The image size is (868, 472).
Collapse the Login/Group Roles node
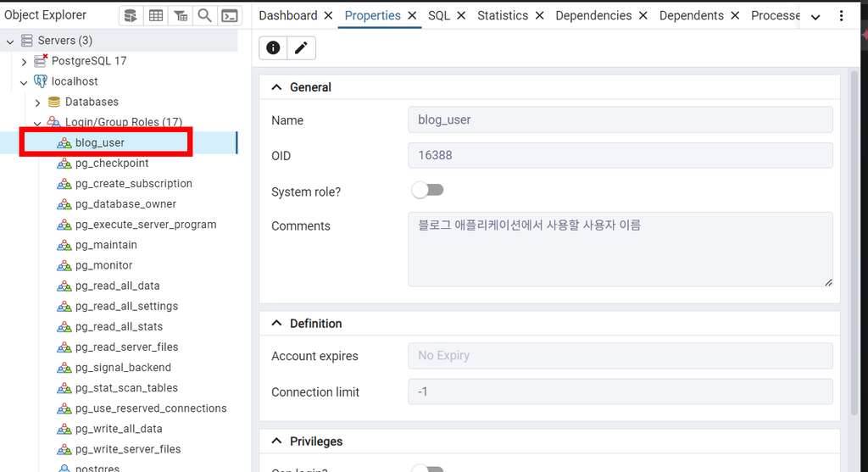(37, 123)
